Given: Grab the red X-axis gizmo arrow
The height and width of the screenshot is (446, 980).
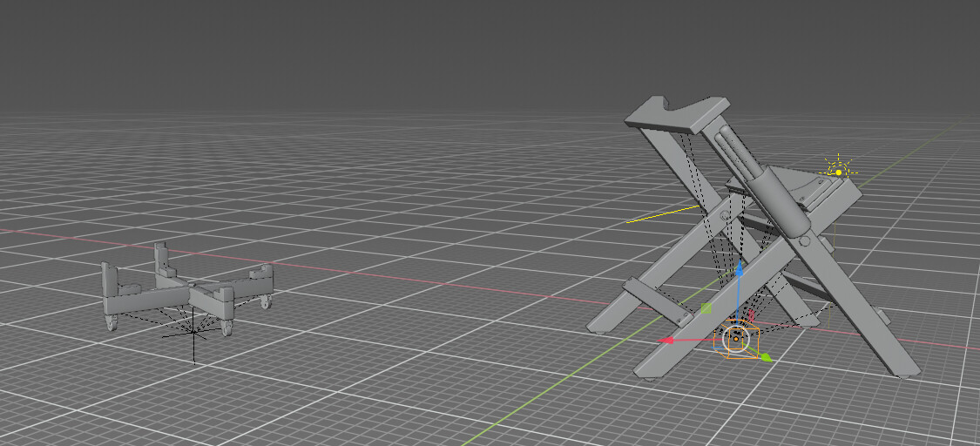Looking at the screenshot, I should 666,341.
